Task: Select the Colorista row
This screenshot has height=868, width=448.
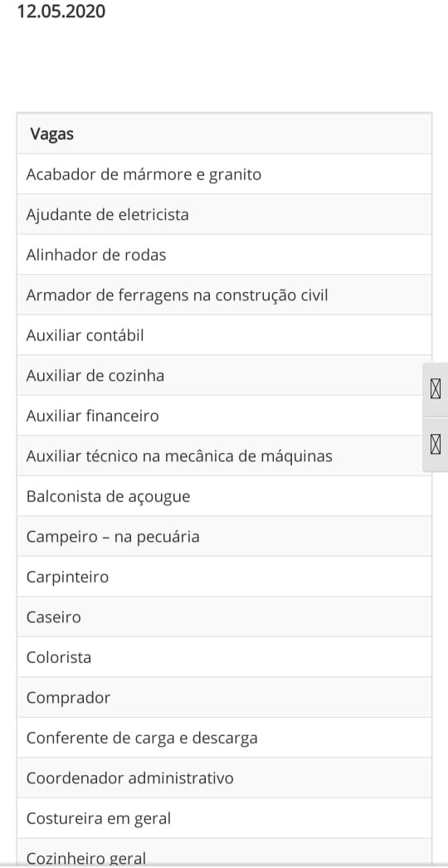Action: tap(224, 657)
